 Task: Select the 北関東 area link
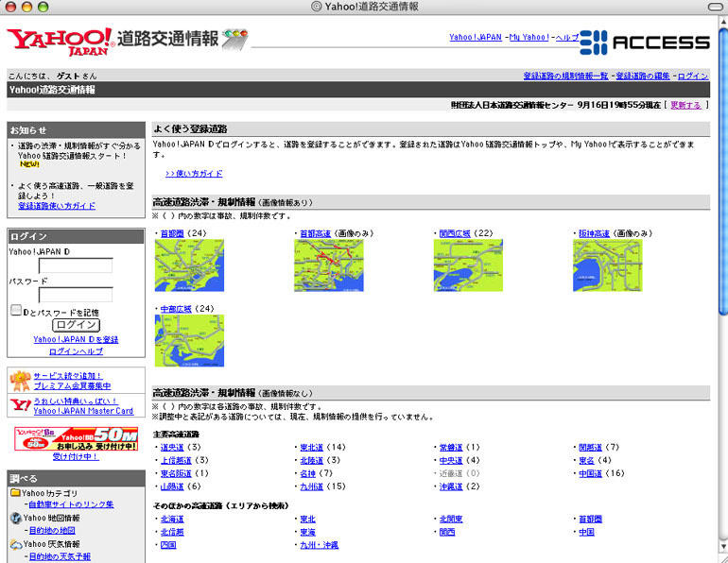point(451,519)
